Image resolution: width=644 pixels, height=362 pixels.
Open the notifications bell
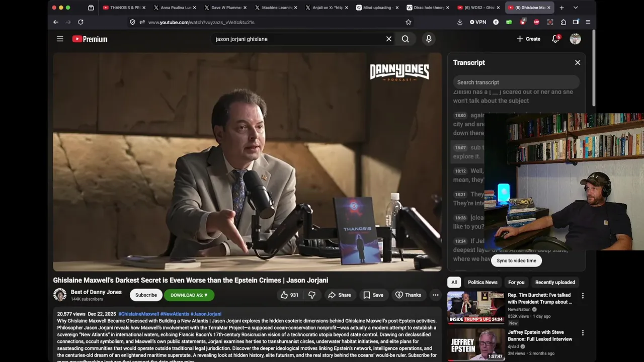click(555, 39)
